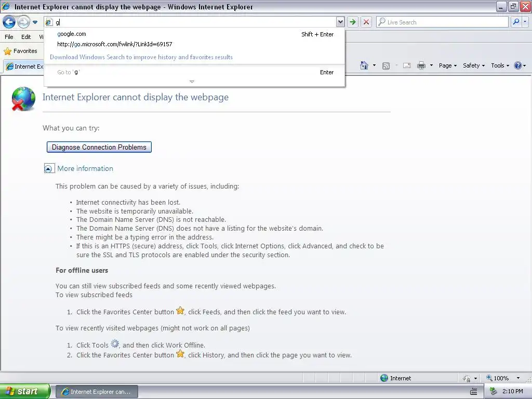Click the 2:10 PM system clock
Screen dimensions: 532x399
click(x=513, y=392)
